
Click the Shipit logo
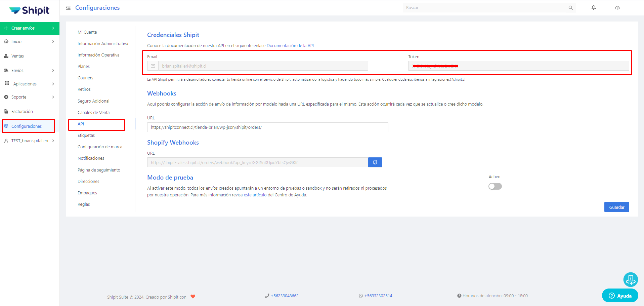pos(30,11)
